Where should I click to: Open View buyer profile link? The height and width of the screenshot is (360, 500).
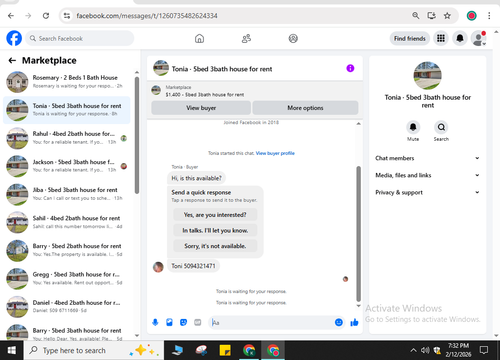275,153
